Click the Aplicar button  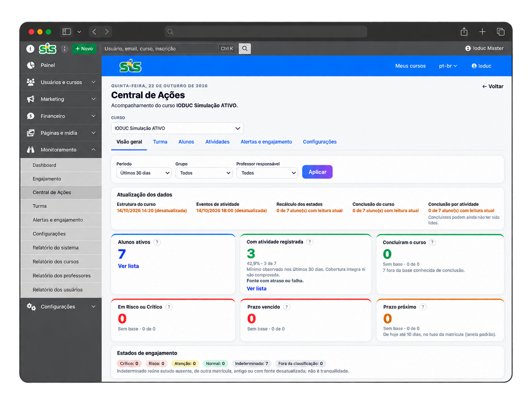(317, 172)
